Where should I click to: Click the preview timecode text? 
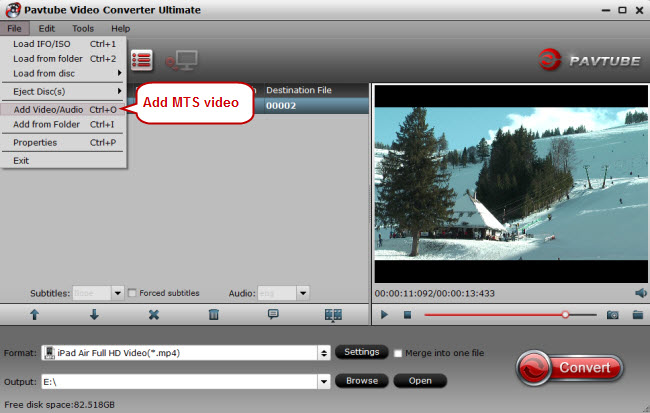tap(434, 293)
